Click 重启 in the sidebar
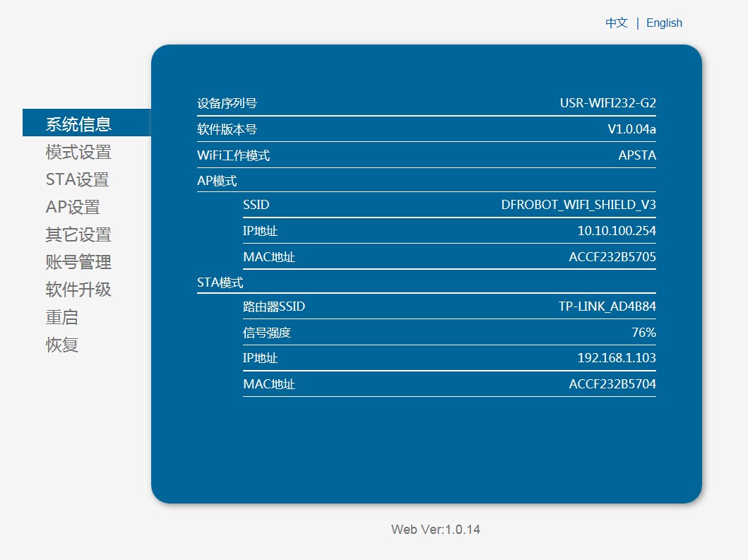Image resolution: width=748 pixels, height=560 pixels. pos(62,317)
